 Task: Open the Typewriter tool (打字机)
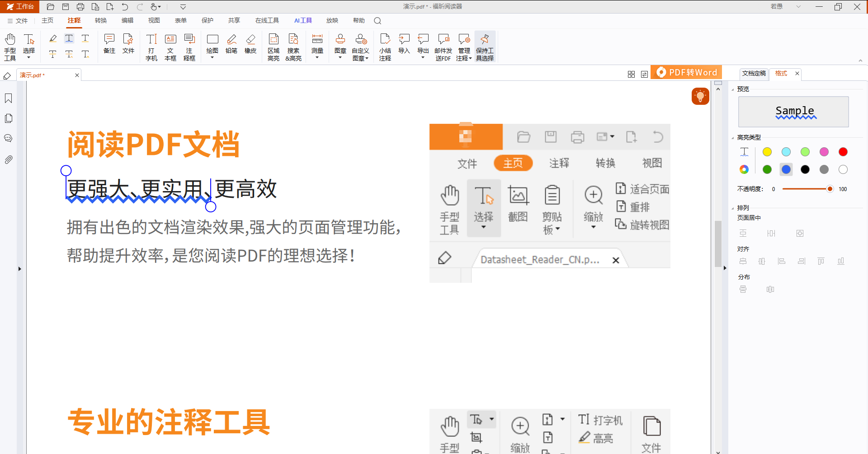pyautogui.click(x=151, y=47)
